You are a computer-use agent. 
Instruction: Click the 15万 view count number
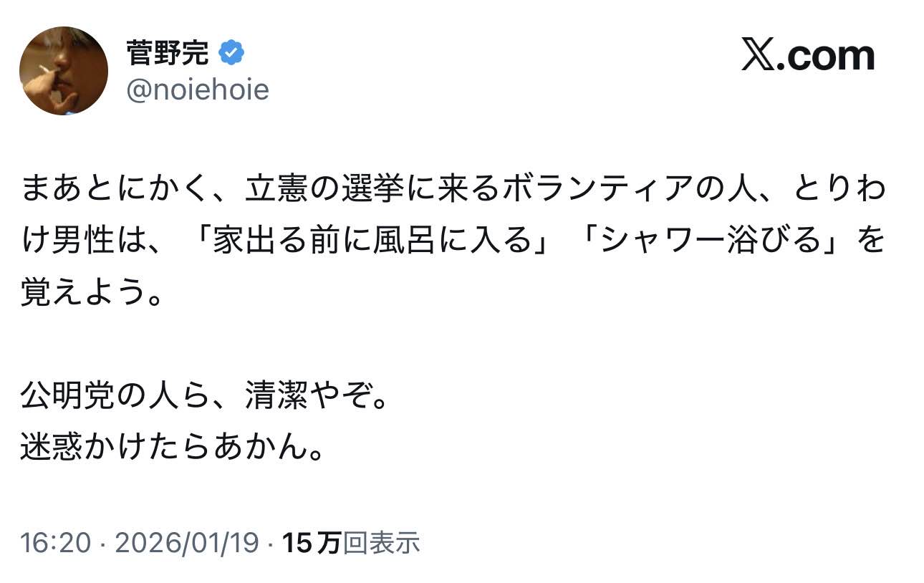point(311,544)
